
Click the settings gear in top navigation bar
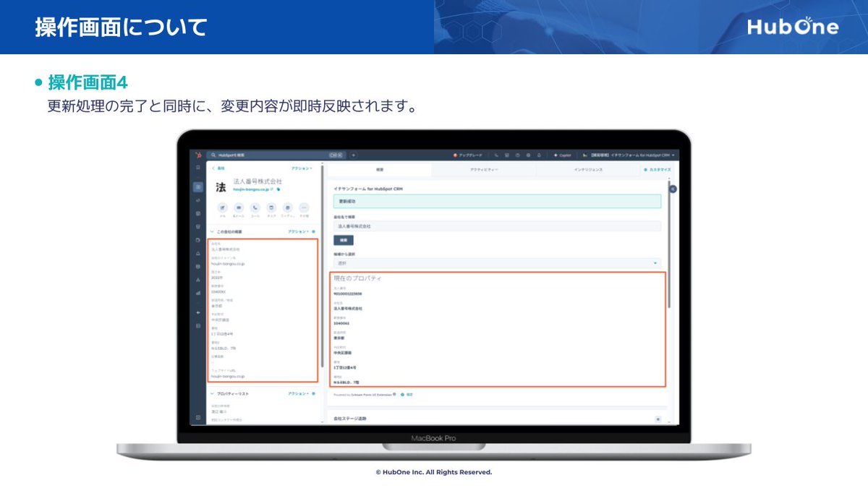528,155
